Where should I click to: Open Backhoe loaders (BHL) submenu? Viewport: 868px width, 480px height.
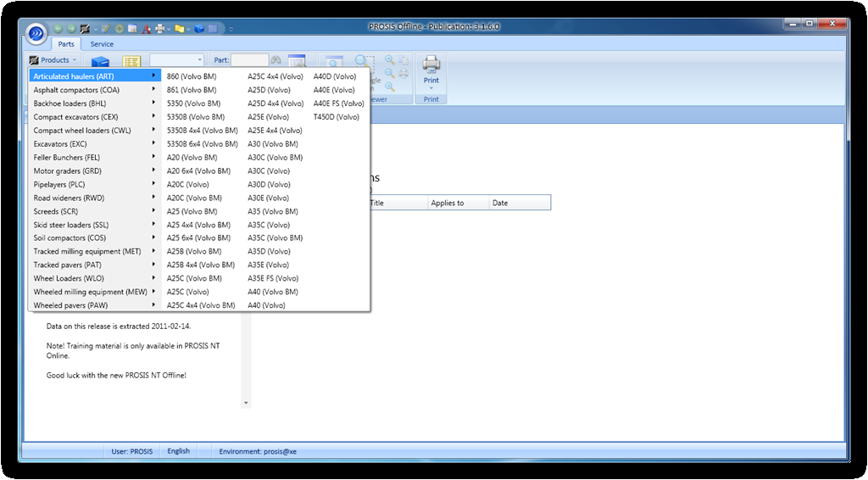pyautogui.click(x=95, y=103)
